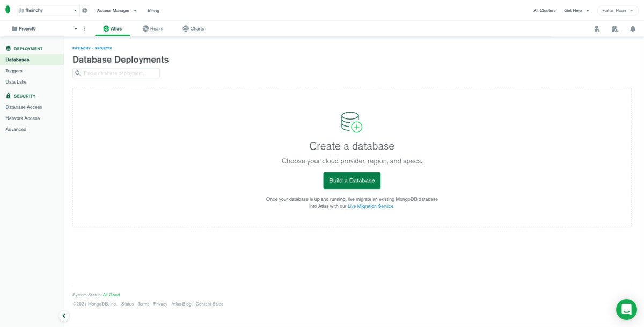Viewport: 644px width, 327px height.
Task: Open Contact Sales footer link
Action: click(209, 304)
